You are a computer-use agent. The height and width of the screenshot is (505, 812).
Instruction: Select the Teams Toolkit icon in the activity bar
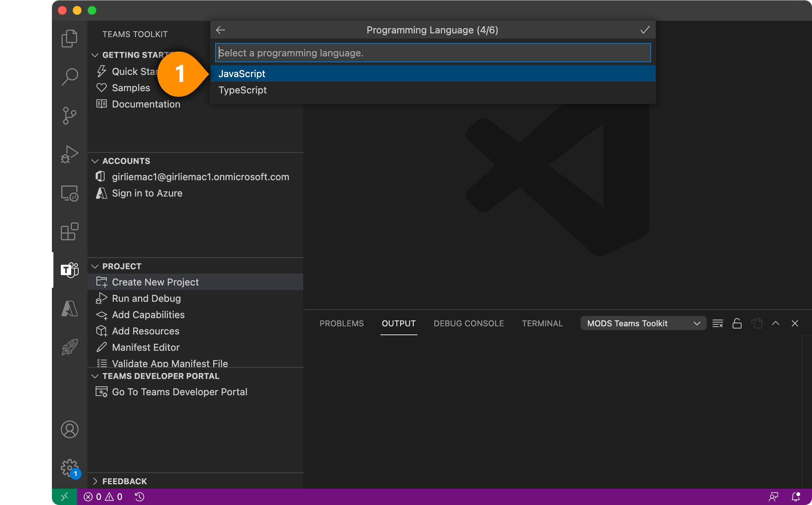point(69,270)
